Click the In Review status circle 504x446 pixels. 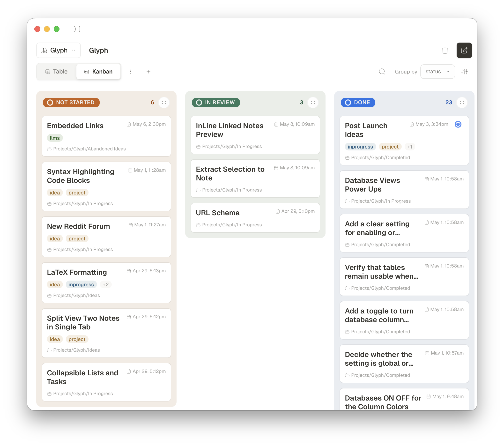point(199,103)
